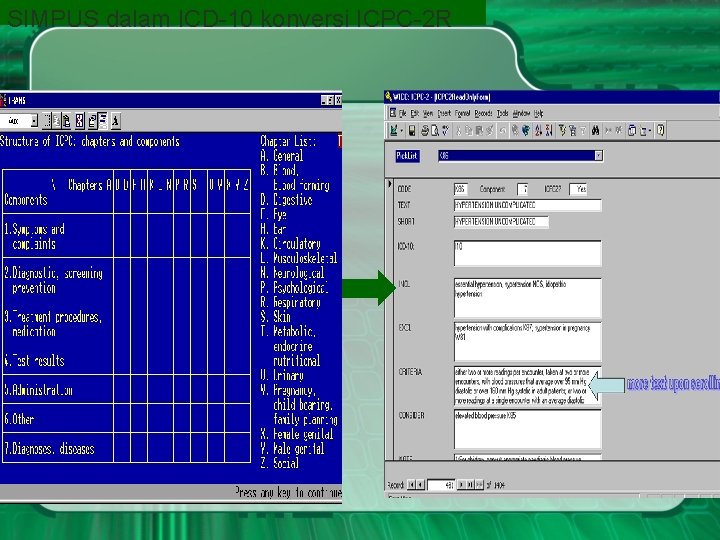Click the Mark icon in I-PMS toolbar
Image resolution: width=720 pixels, height=540 pixels.
pos(47,121)
